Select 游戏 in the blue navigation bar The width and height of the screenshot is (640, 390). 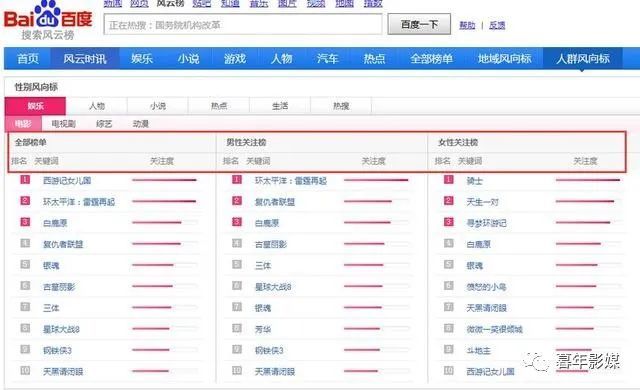(235, 58)
